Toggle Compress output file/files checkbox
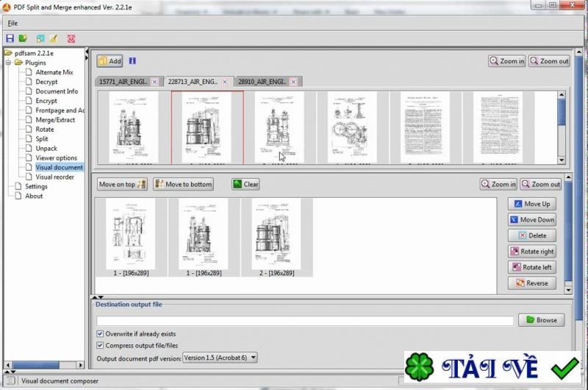 tap(100, 345)
